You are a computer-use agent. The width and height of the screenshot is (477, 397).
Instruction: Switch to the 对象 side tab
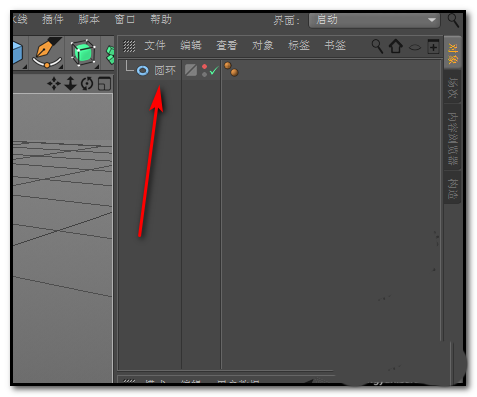tap(453, 53)
